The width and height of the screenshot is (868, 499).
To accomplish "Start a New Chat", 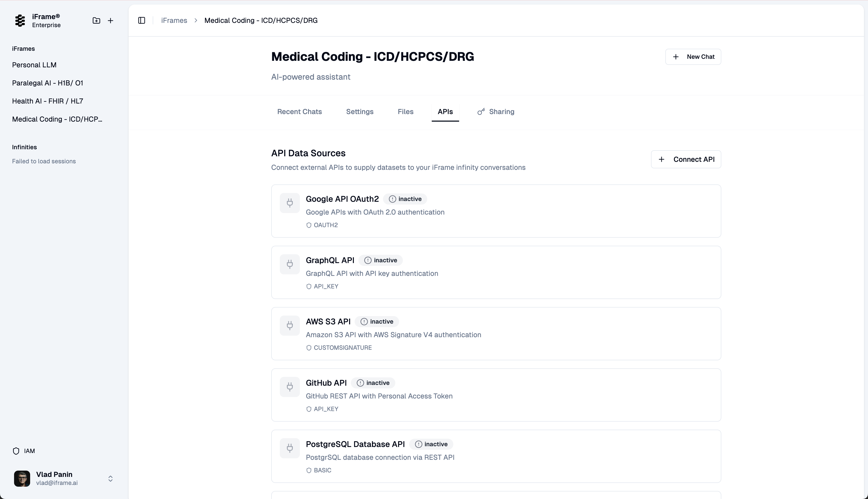I will pyautogui.click(x=693, y=57).
